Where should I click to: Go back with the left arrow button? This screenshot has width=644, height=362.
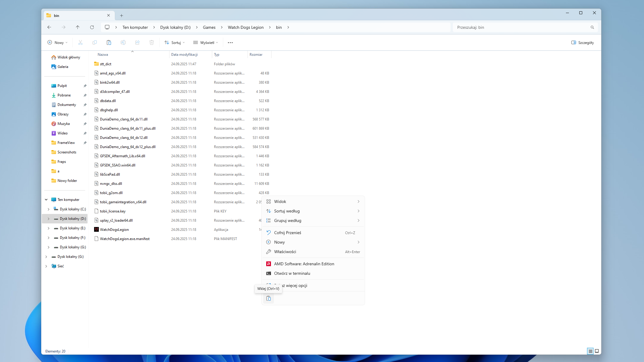(49, 27)
